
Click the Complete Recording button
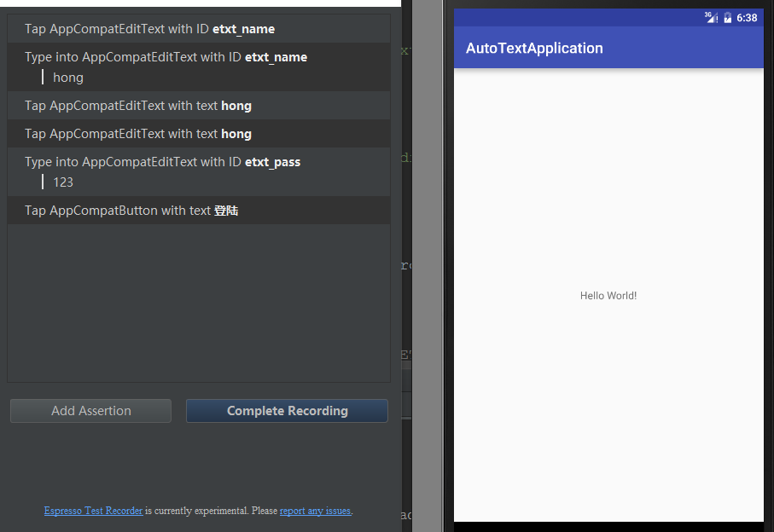(x=287, y=411)
